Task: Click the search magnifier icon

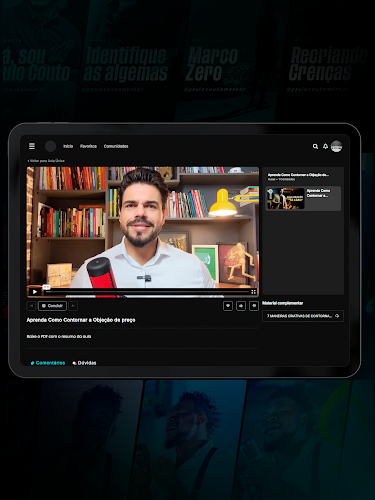Action: click(x=315, y=146)
